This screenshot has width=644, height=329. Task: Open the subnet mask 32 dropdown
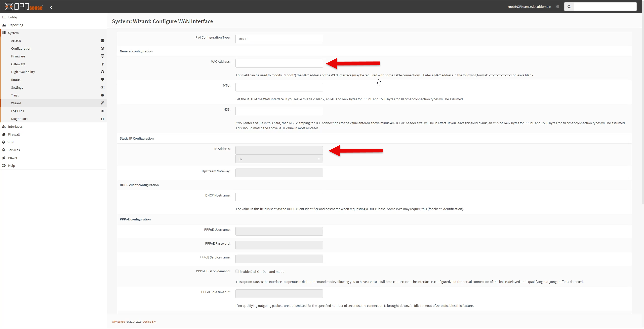point(279,159)
